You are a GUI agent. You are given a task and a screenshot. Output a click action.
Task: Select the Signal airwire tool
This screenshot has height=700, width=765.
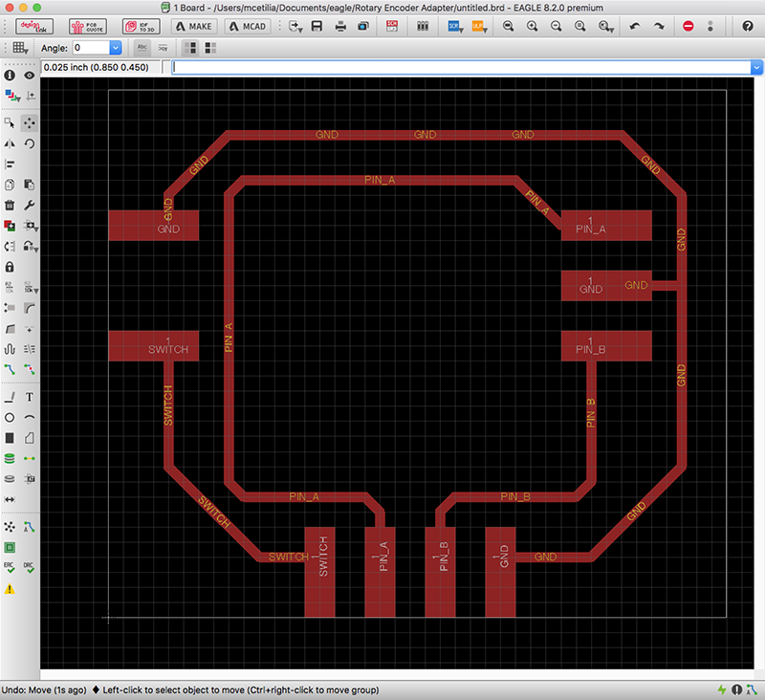30,458
